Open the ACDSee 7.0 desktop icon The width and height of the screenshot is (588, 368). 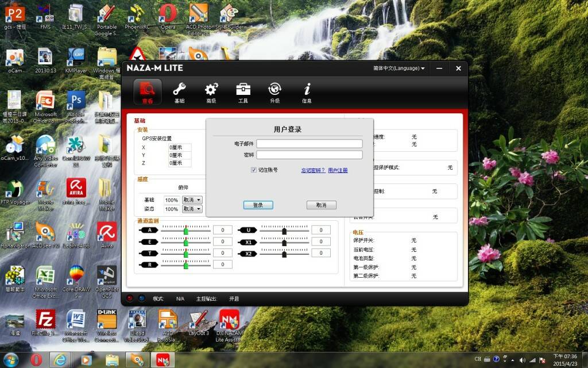(45, 236)
